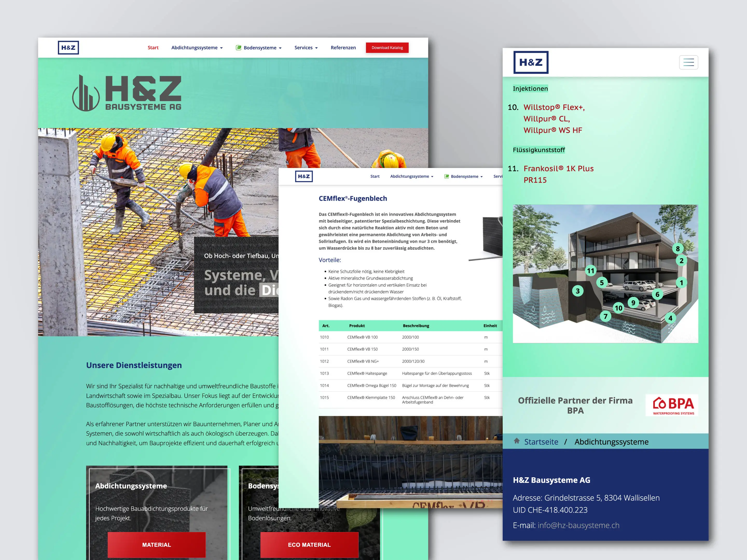Click the green leaf icon next to Bodensysteme
The height and width of the screenshot is (560, 747).
(x=239, y=48)
